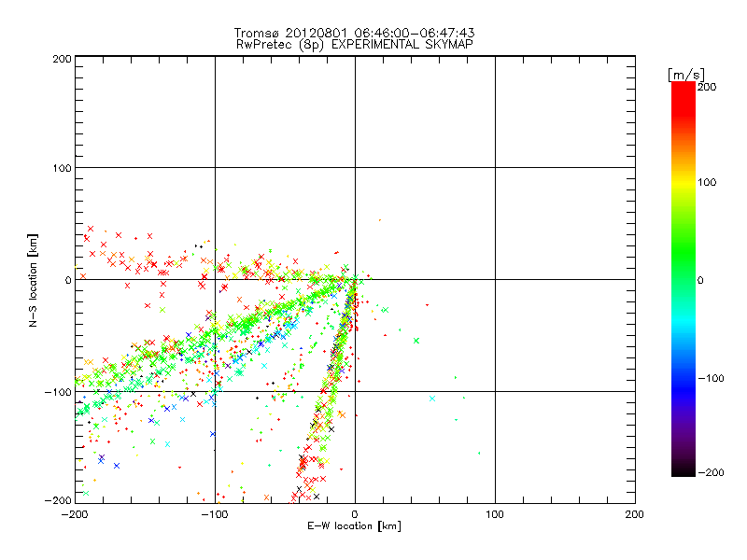The width and height of the screenshot is (747, 560).
Task: Click the y-axis tick label '0'
Action: pyautogui.click(x=68, y=281)
